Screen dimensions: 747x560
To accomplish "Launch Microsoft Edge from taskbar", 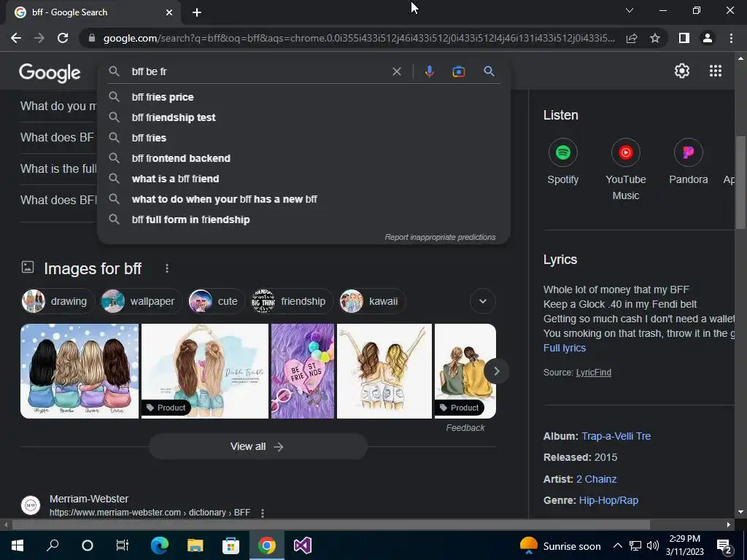I will [x=160, y=545].
